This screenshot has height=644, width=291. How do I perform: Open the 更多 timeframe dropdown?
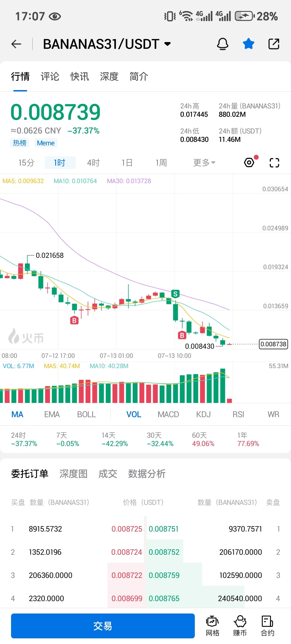pyautogui.click(x=204, y=162)
